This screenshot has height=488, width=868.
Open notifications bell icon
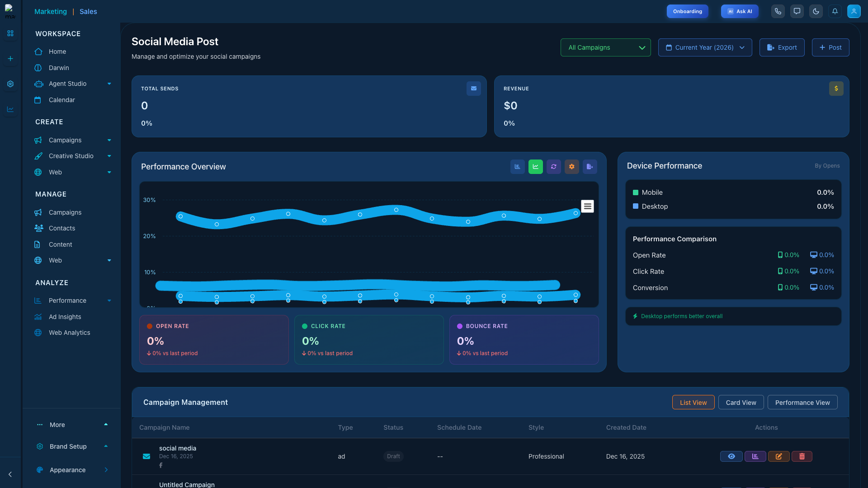click(835, 11)
